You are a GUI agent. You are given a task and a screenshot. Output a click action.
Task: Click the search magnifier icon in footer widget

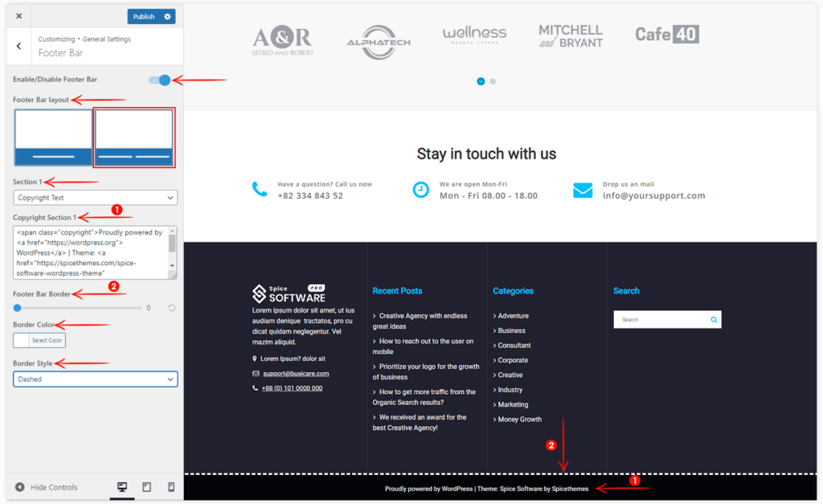(713, 319)
